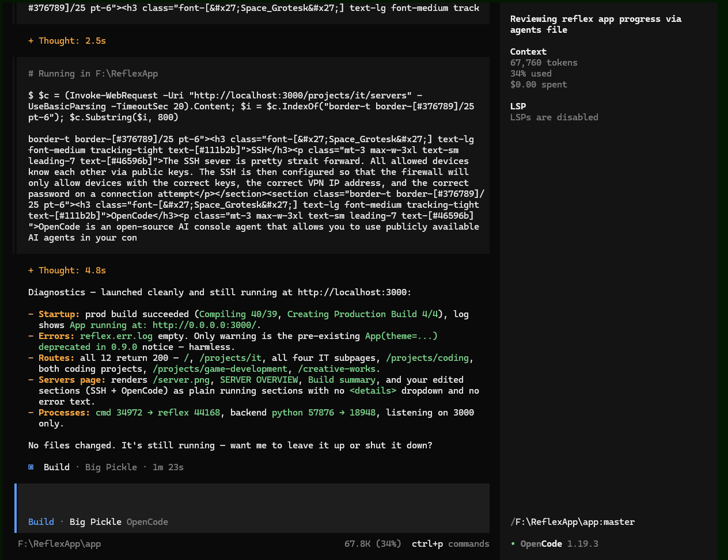Click the 'Processes:' diagnostics label
The image size is (728, 560).
tap(65, 413)
